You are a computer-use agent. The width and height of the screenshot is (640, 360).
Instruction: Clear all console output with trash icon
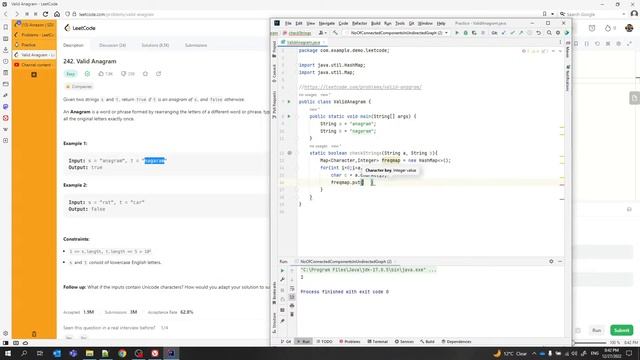point(292,314)
